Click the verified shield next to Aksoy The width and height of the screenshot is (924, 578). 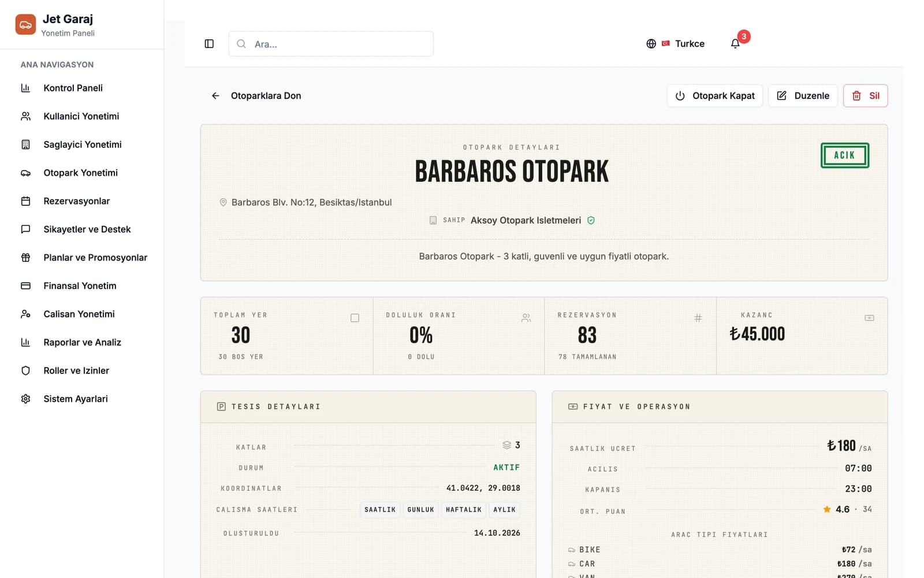pos(591,220)
